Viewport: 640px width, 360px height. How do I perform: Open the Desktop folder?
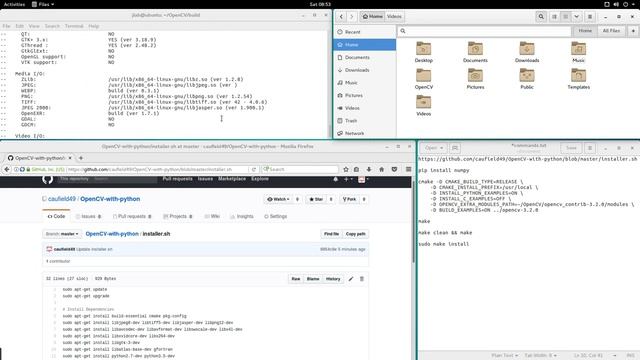click(424, 52)
